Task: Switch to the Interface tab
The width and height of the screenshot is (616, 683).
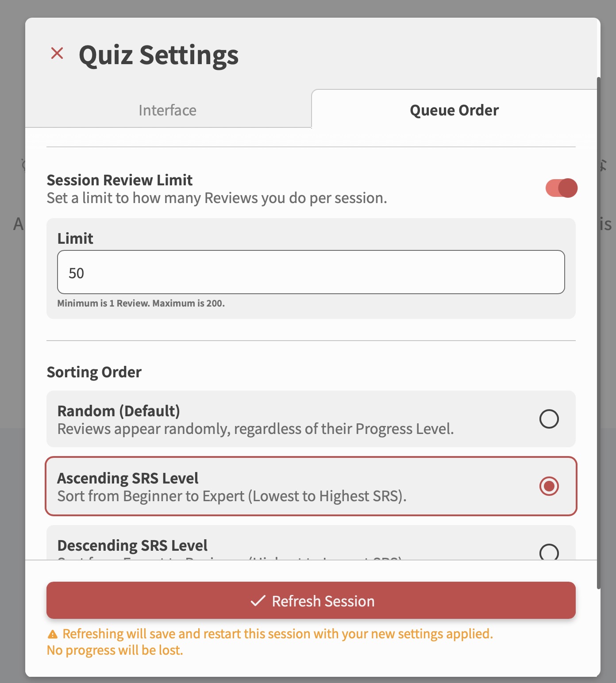Action: [x=168, y=110]
